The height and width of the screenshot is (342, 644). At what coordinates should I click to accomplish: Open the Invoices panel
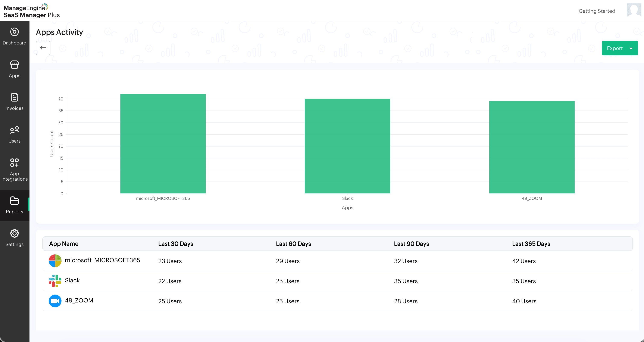pos(14,102)
